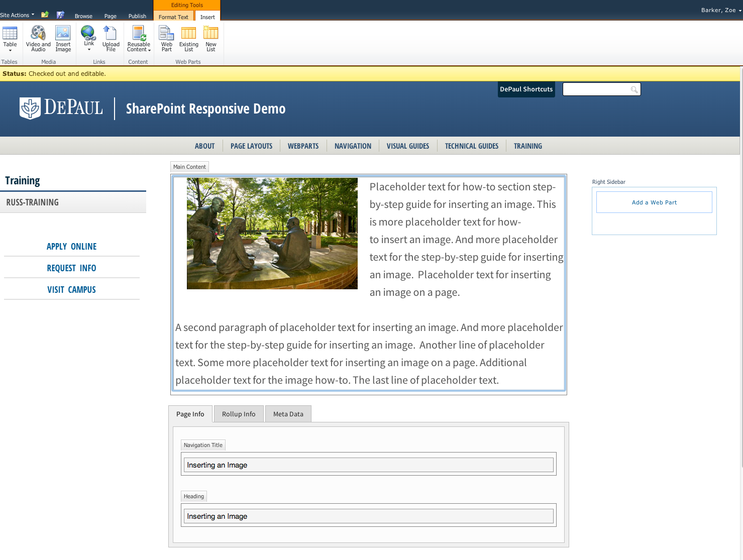This screenshot has width=743, height=560.
Task: Open the Site Actions dropdown menu
Action: (x=17, y=15)
